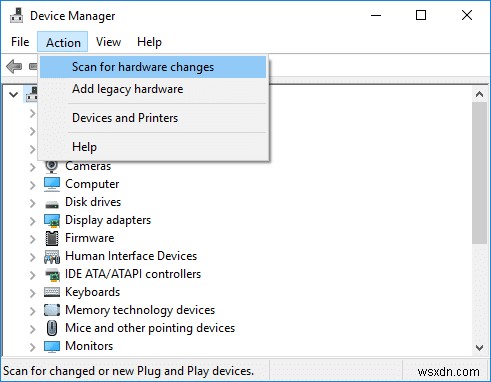Expand the Monitors category
The image size is (491, 382).
click(x=32, y=346)
